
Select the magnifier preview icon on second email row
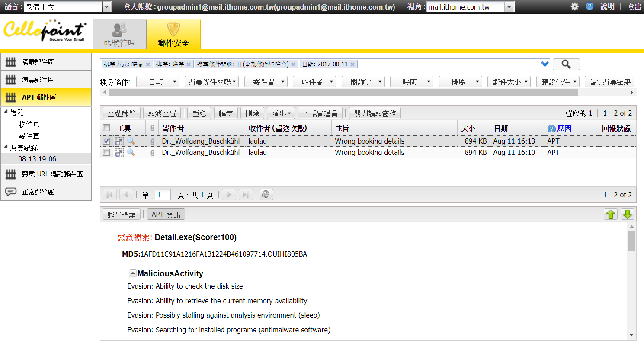(131, 152)
